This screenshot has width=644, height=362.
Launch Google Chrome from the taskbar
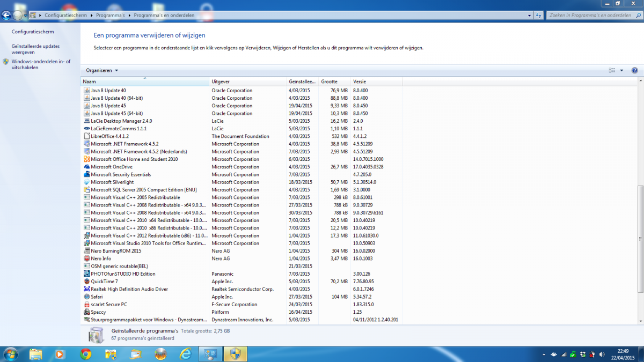tap(85, 354)
